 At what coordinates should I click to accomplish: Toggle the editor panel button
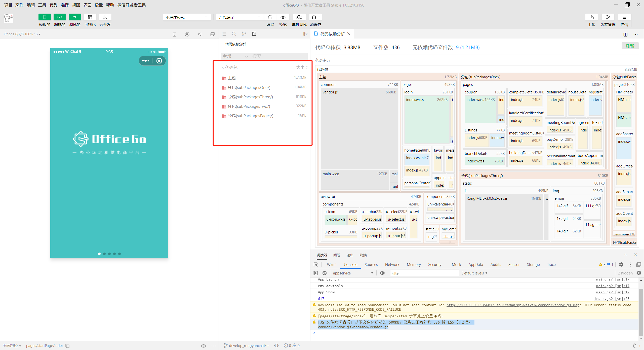point(60,17)
